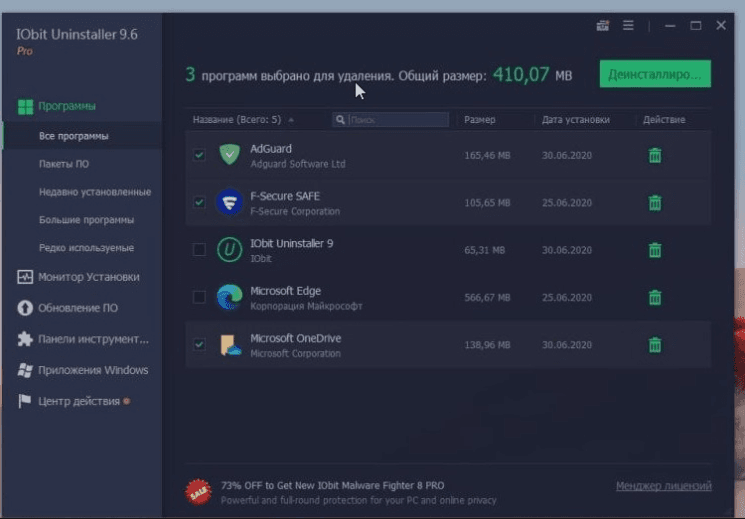Uncheck the Microsoft OneDrive checkbox
The image size is (745, 519).
pos(199,344)
